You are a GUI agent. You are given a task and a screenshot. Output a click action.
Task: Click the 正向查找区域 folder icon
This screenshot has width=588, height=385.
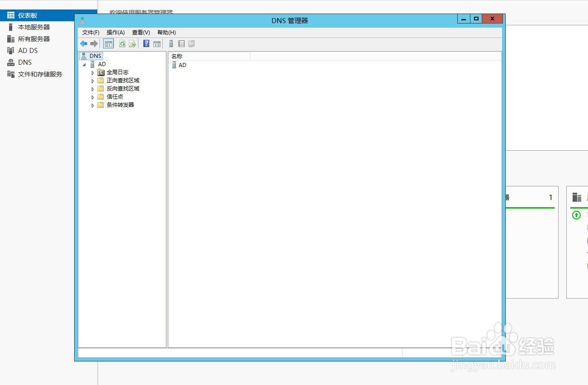(101, 81)
